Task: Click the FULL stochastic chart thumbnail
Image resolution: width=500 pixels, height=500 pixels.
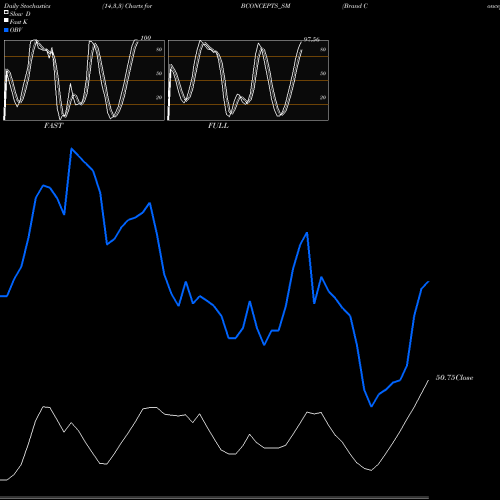Action: (x=248, y=80)
